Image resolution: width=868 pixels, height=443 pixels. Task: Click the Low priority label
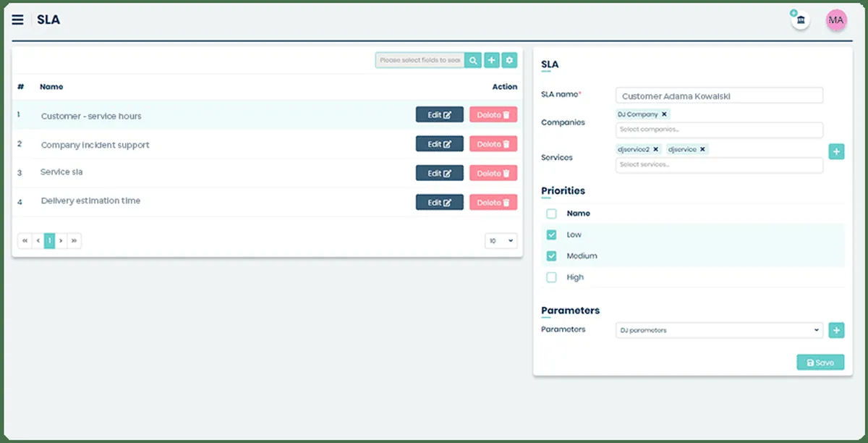click(574, 235)
